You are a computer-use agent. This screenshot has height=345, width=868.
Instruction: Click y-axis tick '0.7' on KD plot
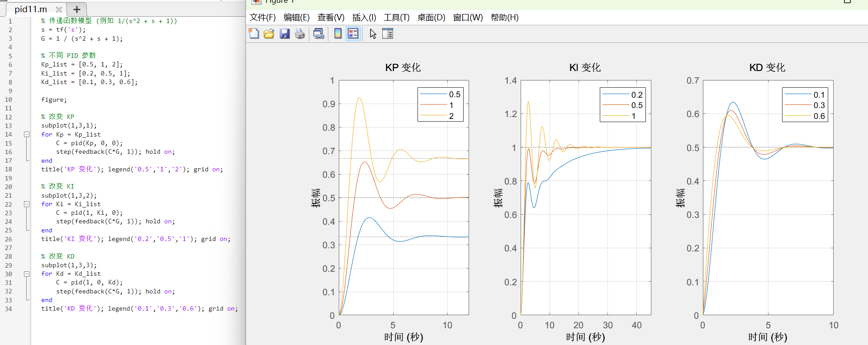693,80
